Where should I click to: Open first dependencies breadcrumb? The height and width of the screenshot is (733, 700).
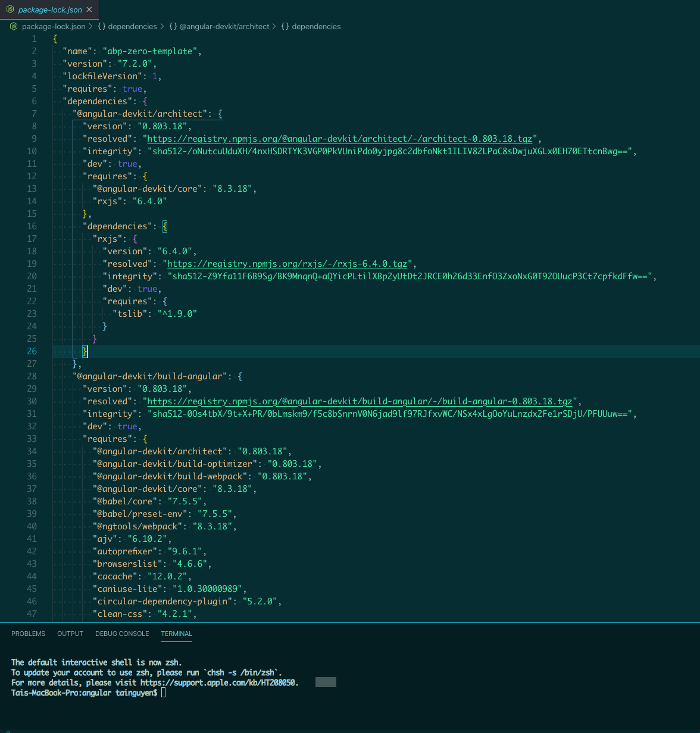(x=133, y=27)
